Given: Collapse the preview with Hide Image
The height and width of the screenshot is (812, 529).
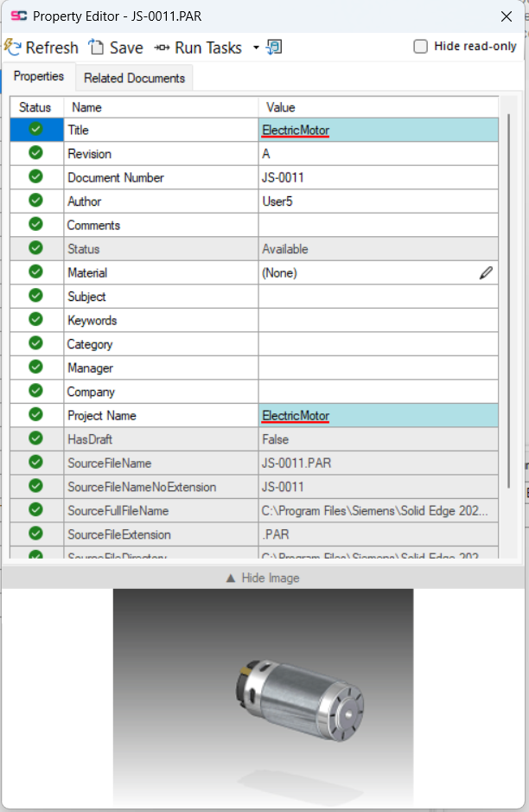Looking at the screenshot, I should pos(263,578).
